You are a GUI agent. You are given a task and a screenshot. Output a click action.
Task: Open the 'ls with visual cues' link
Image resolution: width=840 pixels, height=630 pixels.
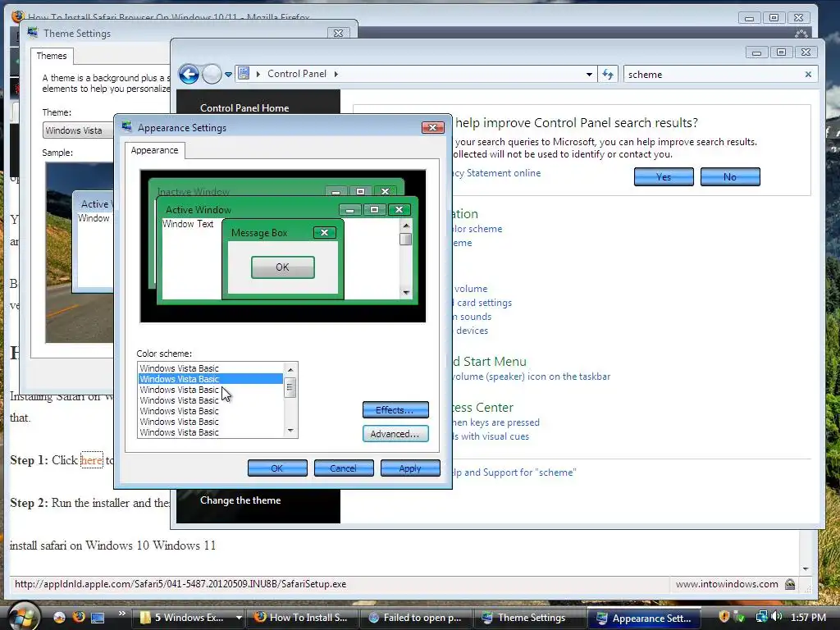pos(491,436)
